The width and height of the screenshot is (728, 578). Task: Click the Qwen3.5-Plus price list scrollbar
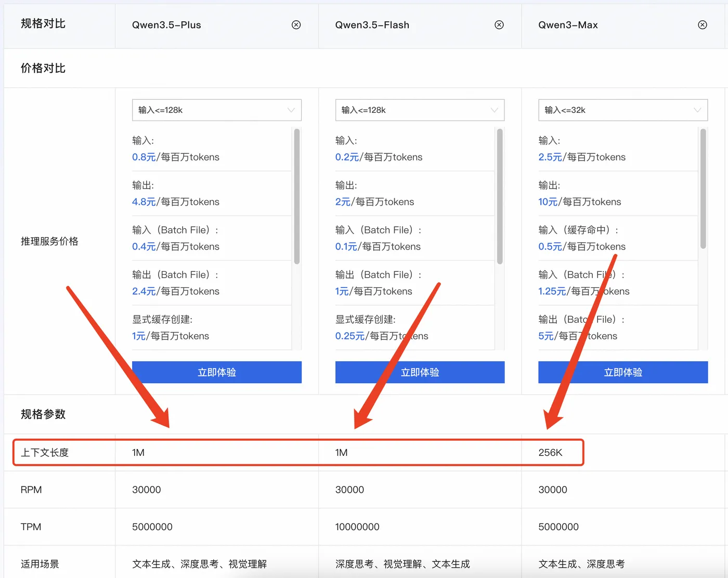(x=297, y=196)
